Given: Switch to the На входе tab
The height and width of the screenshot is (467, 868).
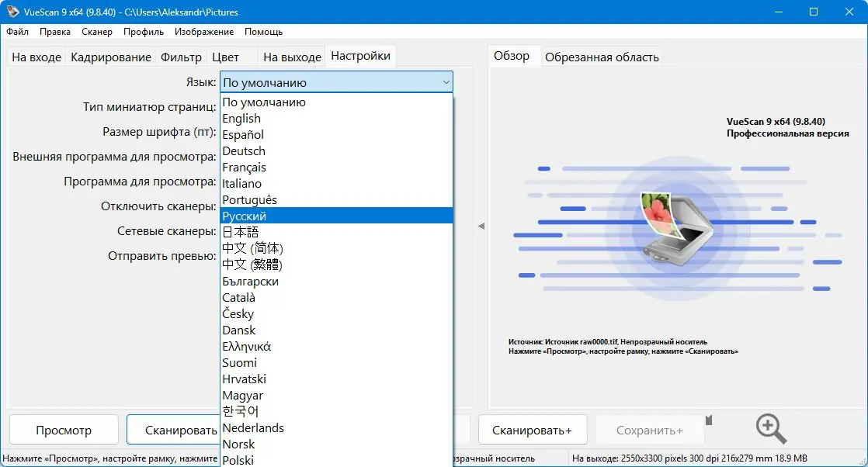Looking at the screenshot, I should click(x=36, y=57).
